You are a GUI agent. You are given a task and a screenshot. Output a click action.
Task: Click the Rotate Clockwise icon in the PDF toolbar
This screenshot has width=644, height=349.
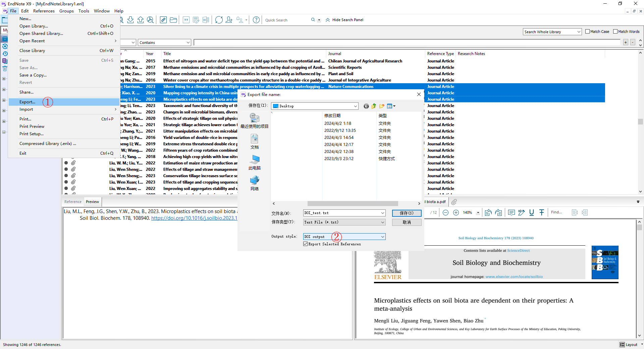[498, 212]
